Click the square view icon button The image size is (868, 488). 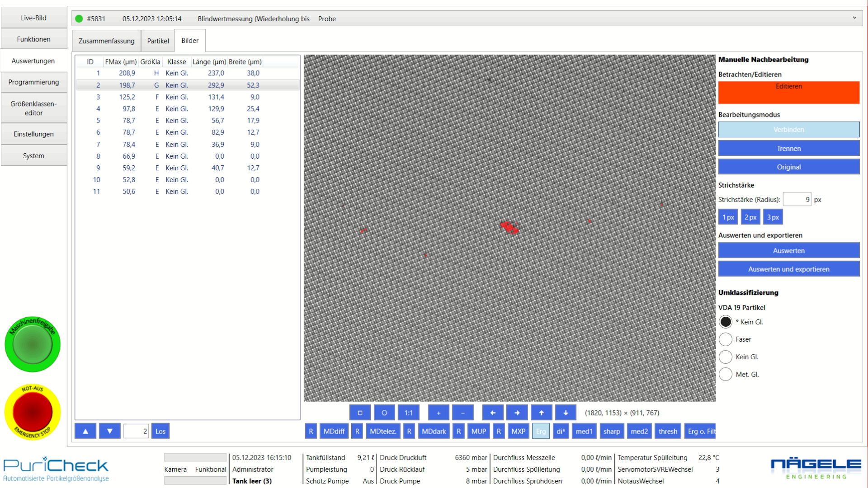tap(360, 413)
